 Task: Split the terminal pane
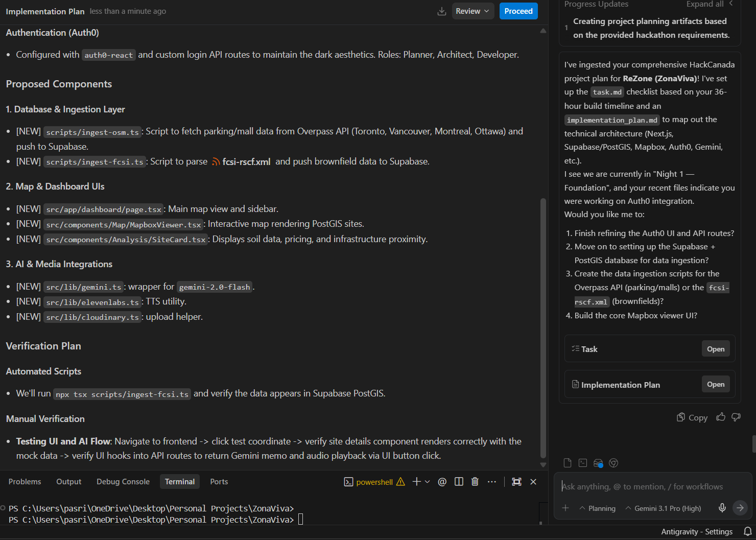pyautogui.click(x=459, y=481)
